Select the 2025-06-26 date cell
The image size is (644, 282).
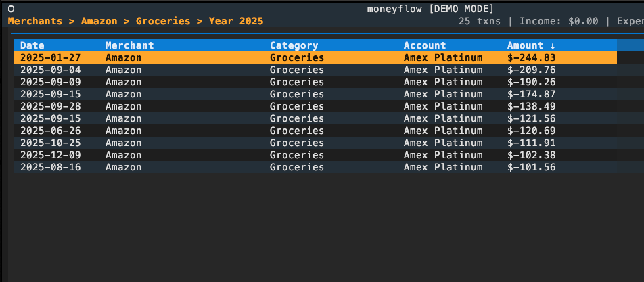51,131
